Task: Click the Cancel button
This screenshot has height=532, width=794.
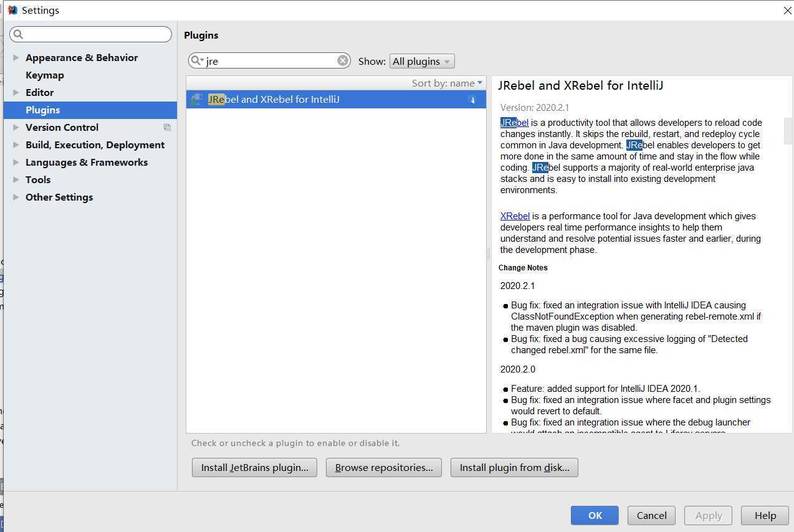Action: click(651, 515)
